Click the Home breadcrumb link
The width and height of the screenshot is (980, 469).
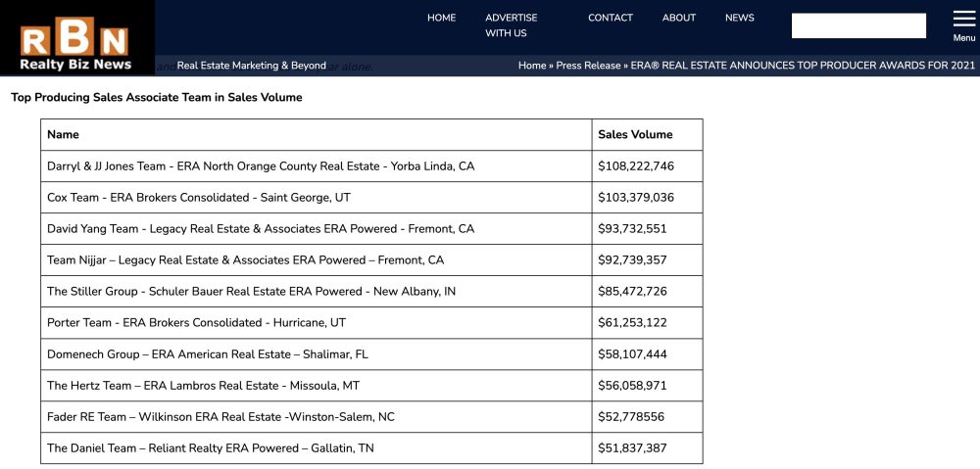click(532, 66)
